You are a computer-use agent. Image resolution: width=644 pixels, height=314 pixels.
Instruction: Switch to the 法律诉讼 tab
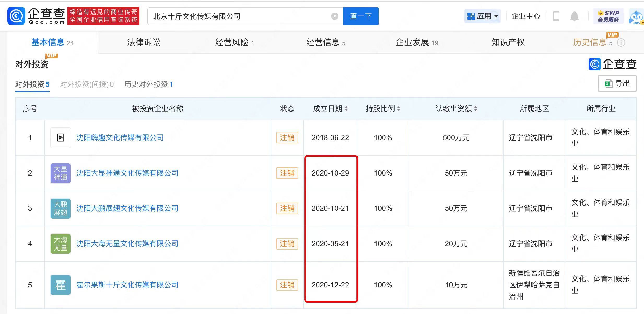pyautogui.click(x=143, y=42)
